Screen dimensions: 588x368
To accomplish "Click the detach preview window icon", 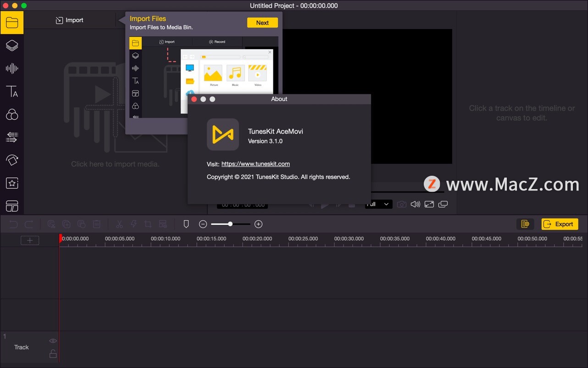I will point(443,204).
